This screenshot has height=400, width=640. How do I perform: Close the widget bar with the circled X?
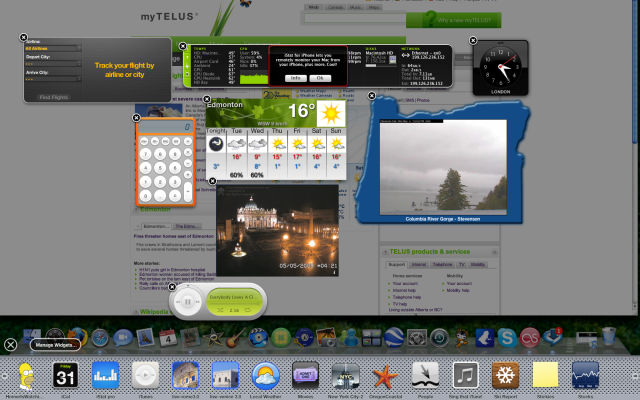coord(11,345)
